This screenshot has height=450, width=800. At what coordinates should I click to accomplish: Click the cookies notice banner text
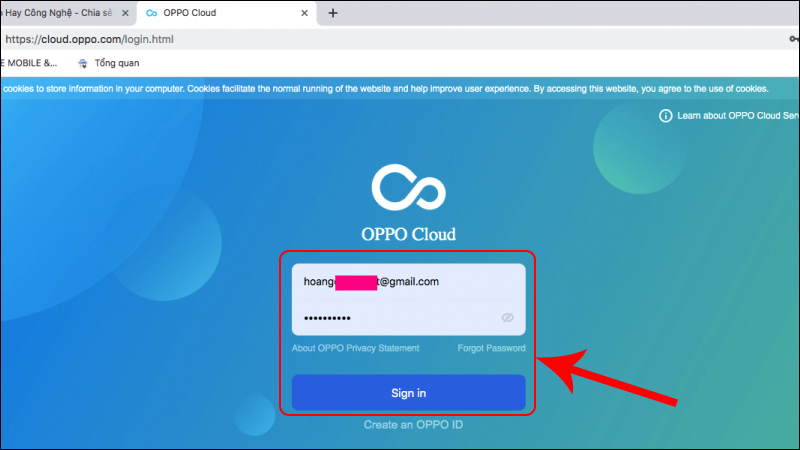(x=386, y=89)
